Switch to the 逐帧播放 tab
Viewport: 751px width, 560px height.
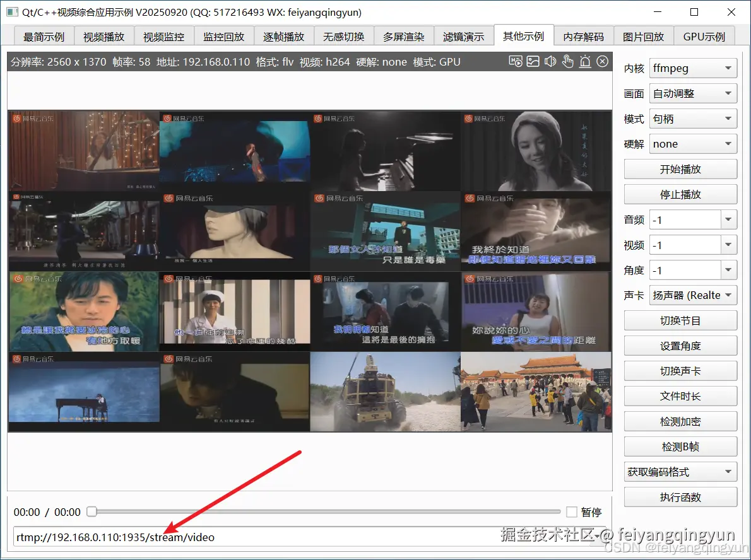click(x=283, y=37)
